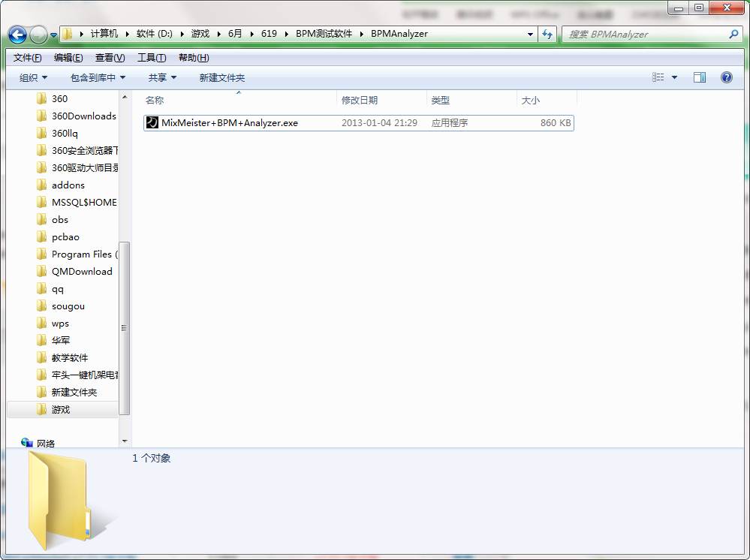Select the sougou folder

coord(68,306)
